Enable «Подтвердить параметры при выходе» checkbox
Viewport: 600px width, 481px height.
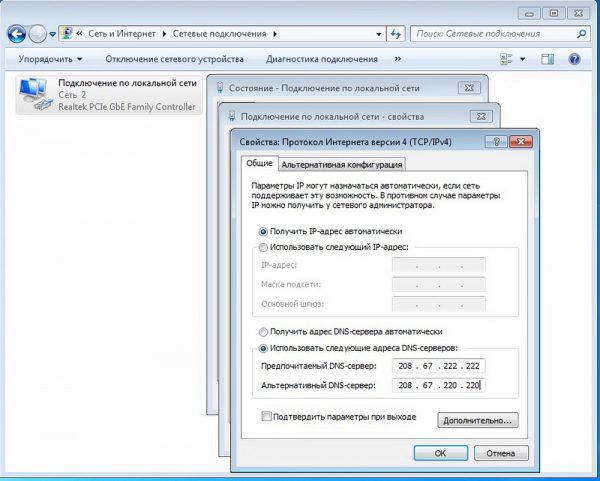point(266,416)
